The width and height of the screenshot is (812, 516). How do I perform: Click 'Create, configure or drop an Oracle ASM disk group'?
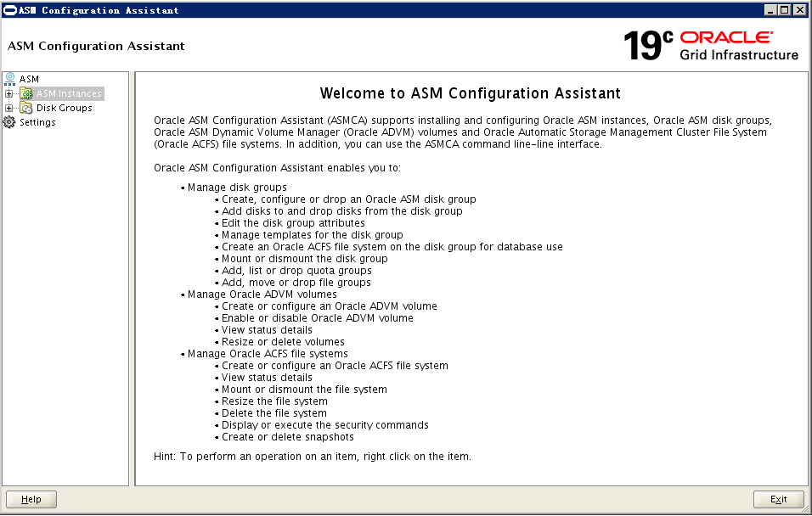pos(349,199)
